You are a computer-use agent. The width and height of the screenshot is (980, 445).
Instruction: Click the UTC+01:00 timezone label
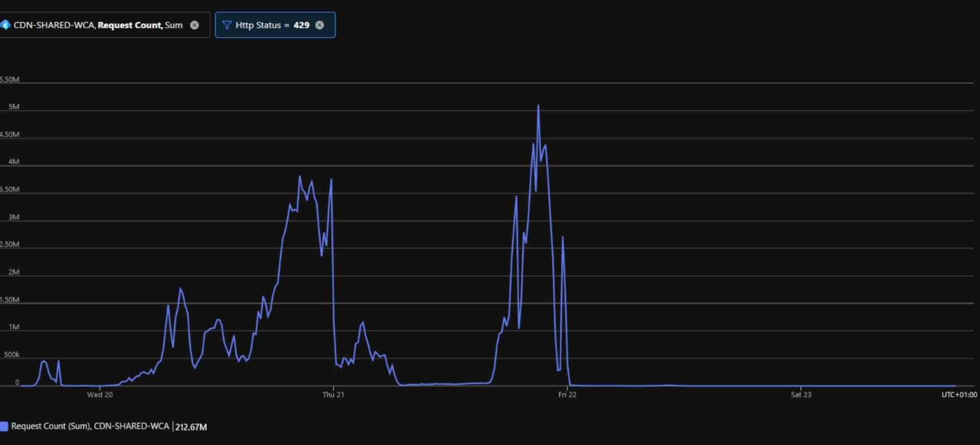(x=959, y=395)
